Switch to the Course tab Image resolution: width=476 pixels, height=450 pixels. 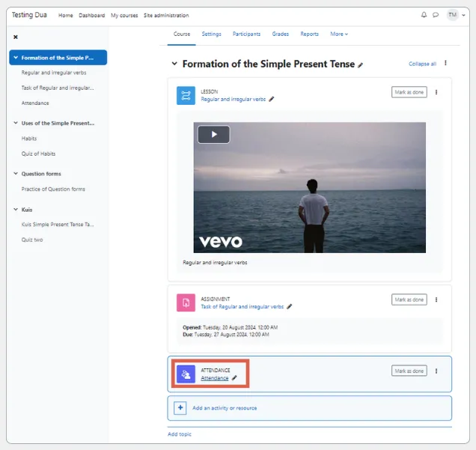(x=182, y=34)
